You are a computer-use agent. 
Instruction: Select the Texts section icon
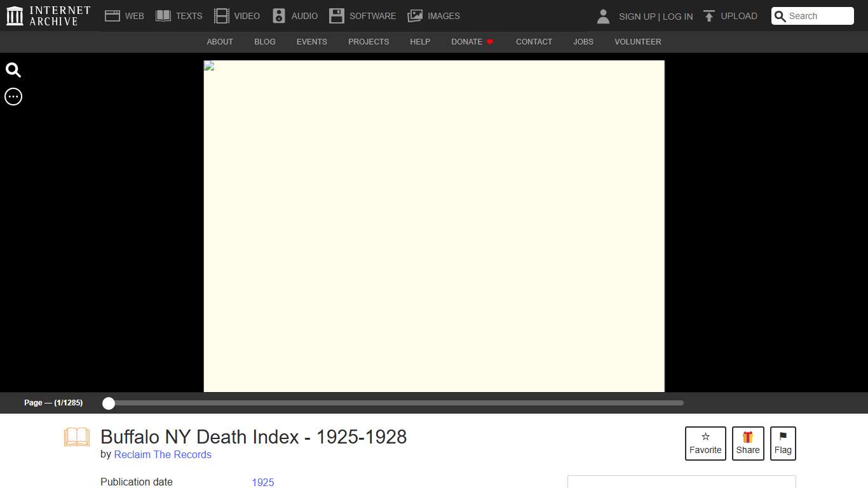pos(163,15)
